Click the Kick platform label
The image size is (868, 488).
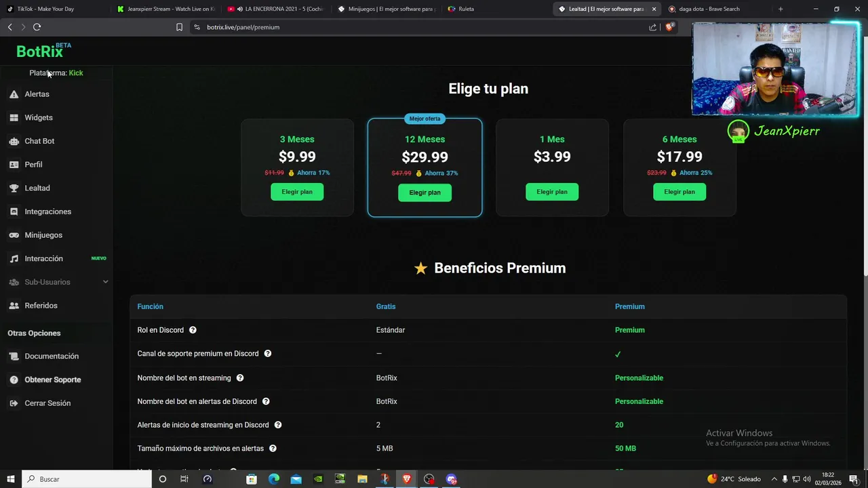76,73
